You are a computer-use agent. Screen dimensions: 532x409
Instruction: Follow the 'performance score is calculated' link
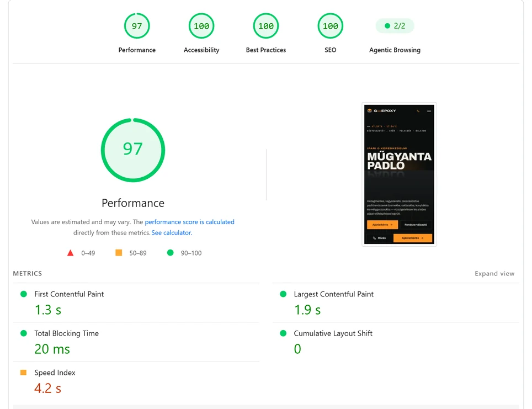[189, 222]
